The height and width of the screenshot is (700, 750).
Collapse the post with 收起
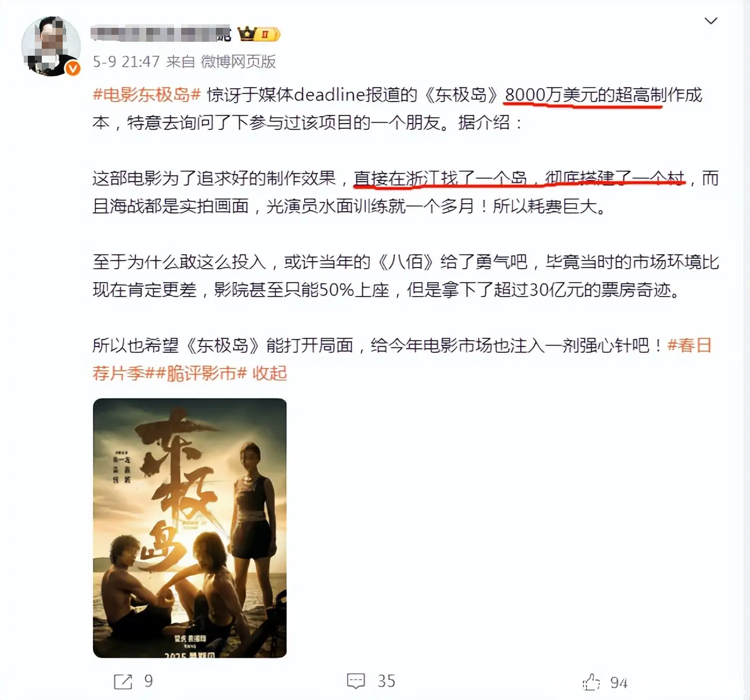click(x=269, y=373)
